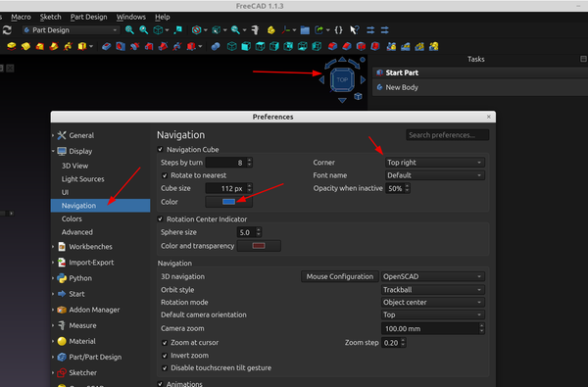Select the Revolution tool icon
The height and width of the screenshot is (387, 588).
(x=25, y=46)
